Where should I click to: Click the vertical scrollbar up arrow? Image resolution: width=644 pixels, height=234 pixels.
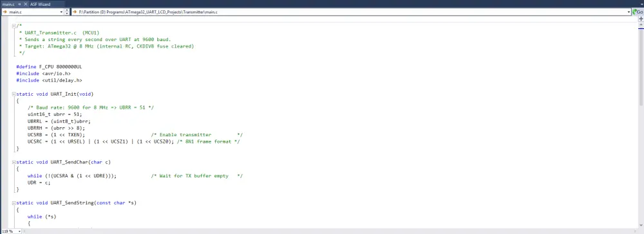pyautogui.click(x=641, y=24)
